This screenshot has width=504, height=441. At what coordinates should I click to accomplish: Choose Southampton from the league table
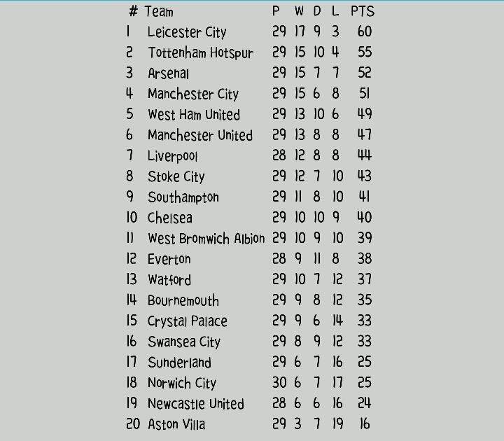pyautogui.click(x=183, y=197)
